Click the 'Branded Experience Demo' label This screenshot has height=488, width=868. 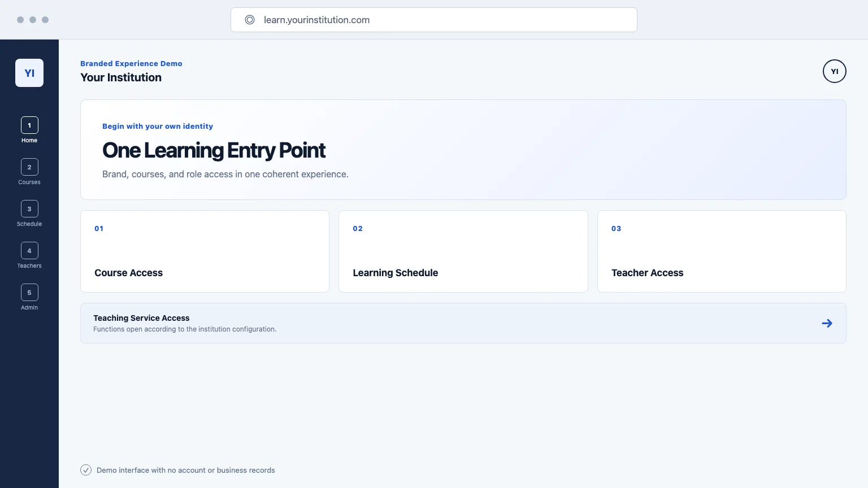[x=131, y=64]
